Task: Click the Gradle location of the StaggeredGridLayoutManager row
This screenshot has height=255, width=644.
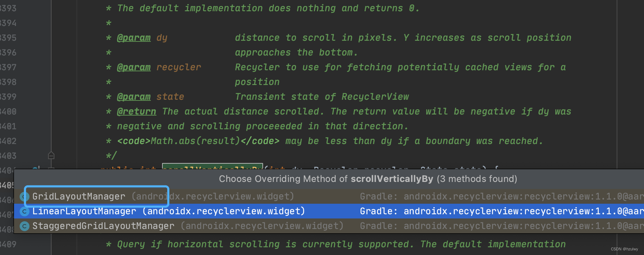Action: 502,226
